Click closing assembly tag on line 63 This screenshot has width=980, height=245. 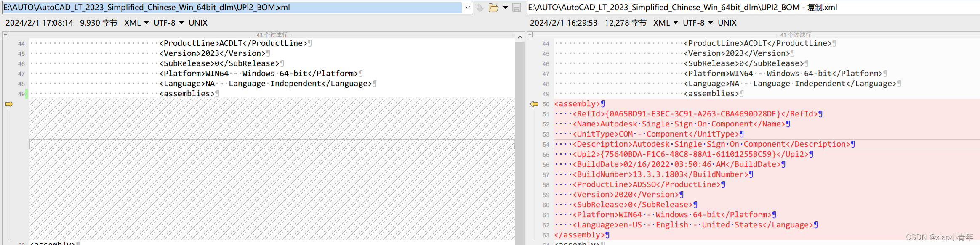pos(579,235)
